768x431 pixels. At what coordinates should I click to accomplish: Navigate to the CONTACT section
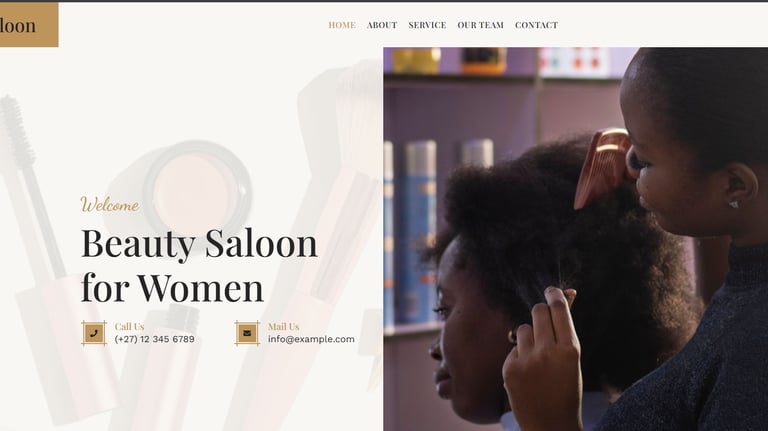(x=536, y=25)
